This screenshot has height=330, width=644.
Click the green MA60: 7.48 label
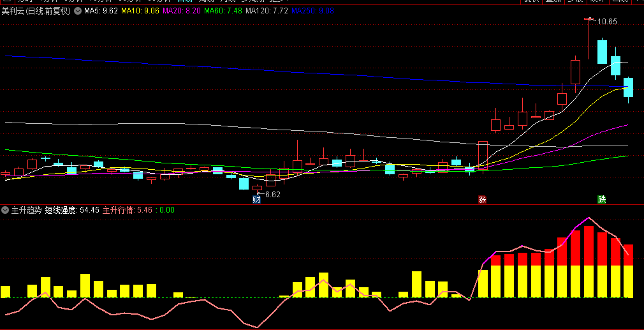click(x=223, y=11)
